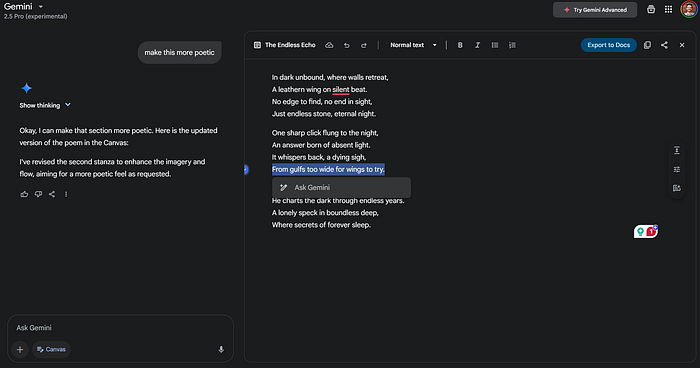Give the response a thumbs down

click(x=38, y=194)
